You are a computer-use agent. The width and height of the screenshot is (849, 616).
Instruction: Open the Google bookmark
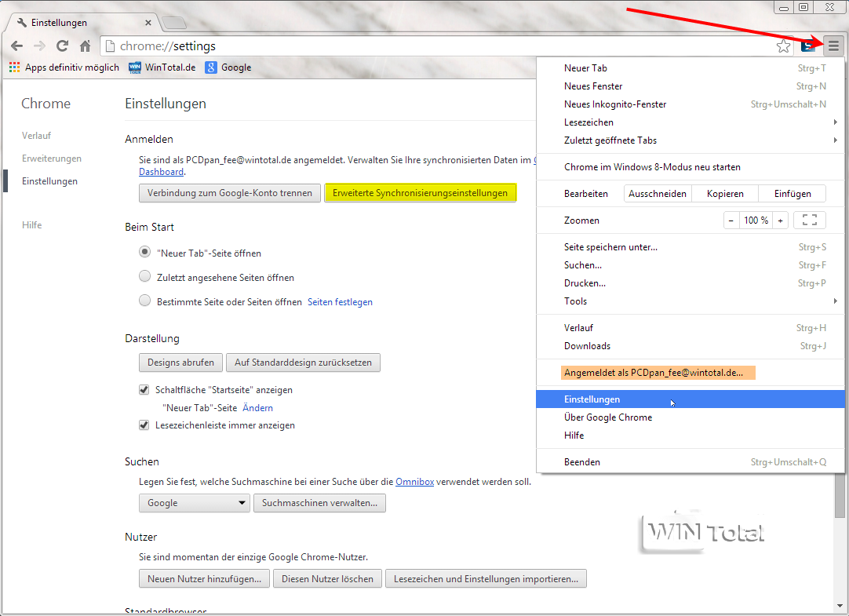click(228, 67)
